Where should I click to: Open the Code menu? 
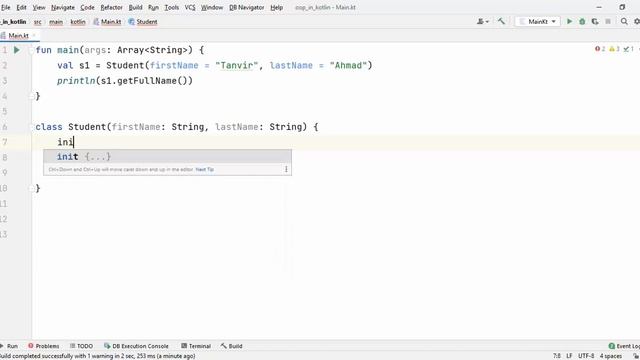coord(87,7)
